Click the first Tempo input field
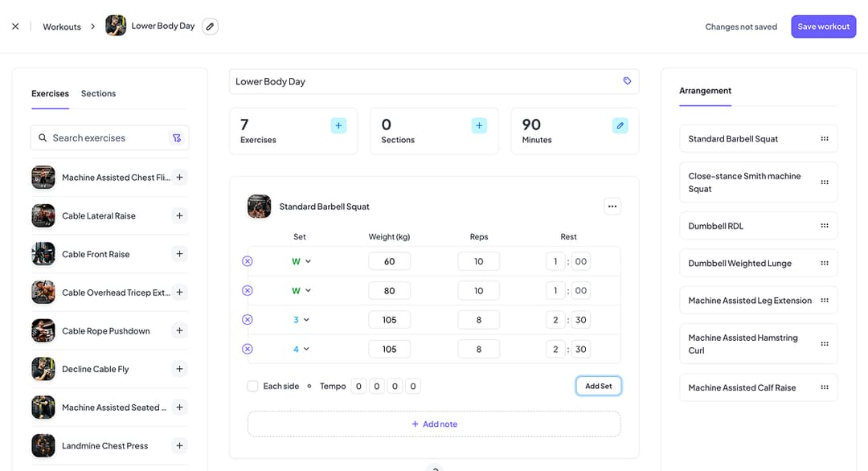 click(358, 386)
